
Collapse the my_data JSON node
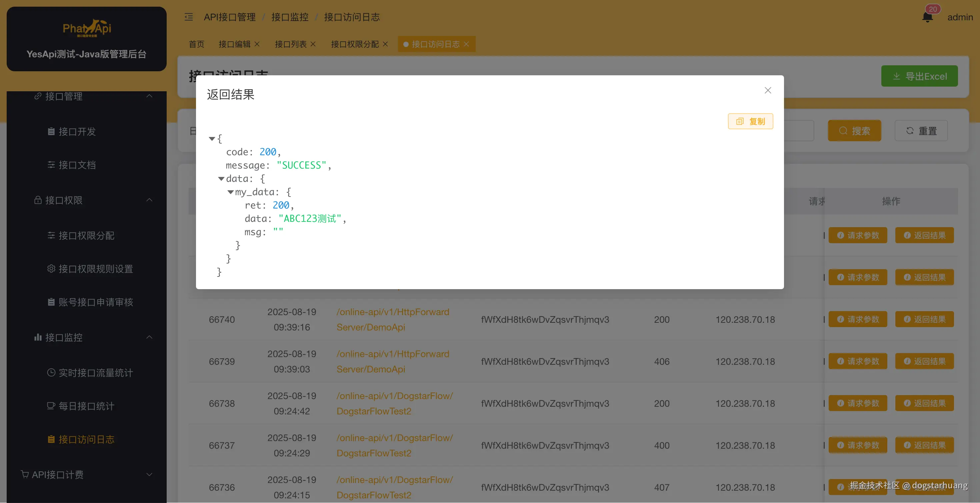pos(231,192)
